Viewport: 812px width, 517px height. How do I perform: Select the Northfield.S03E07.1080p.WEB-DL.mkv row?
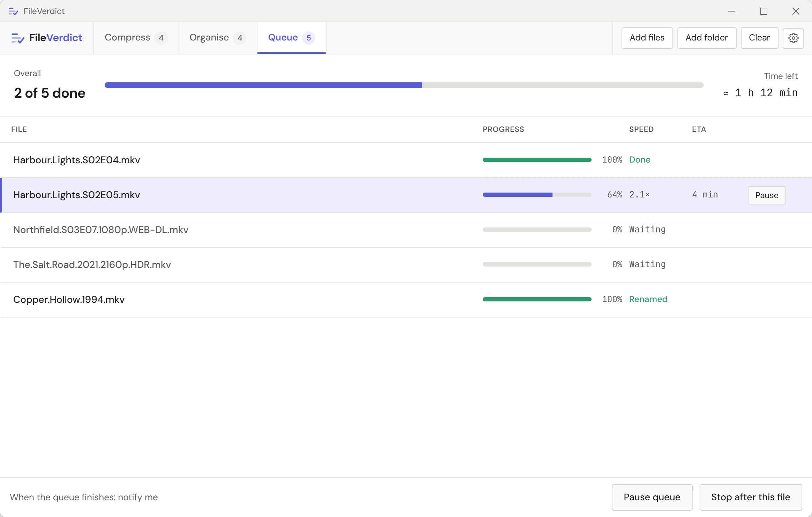[406, 230]
